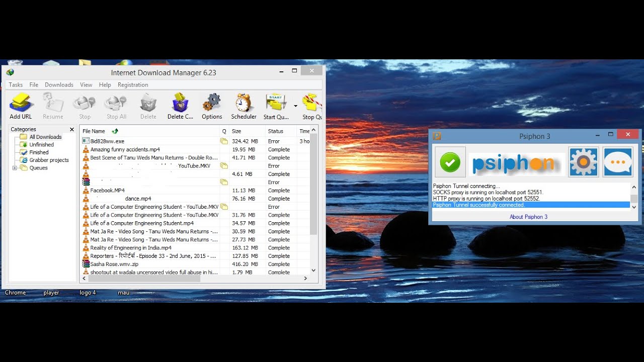This screenshot has height=362, width=644.
Task: Open the Scheduler clock icon
Action: point(244,107)
